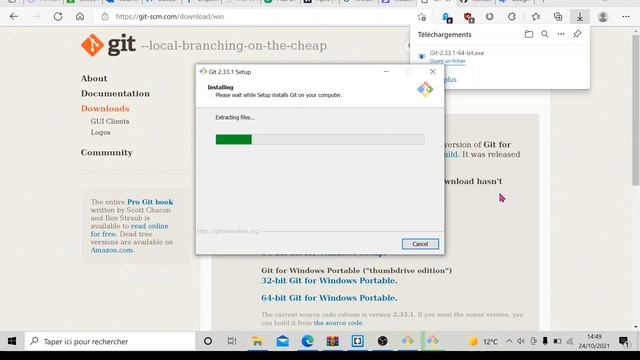Screen dimensions: 640x360
Task: Open the Windows Start menu
Action: pyautogui.click(x=12, y=341)
